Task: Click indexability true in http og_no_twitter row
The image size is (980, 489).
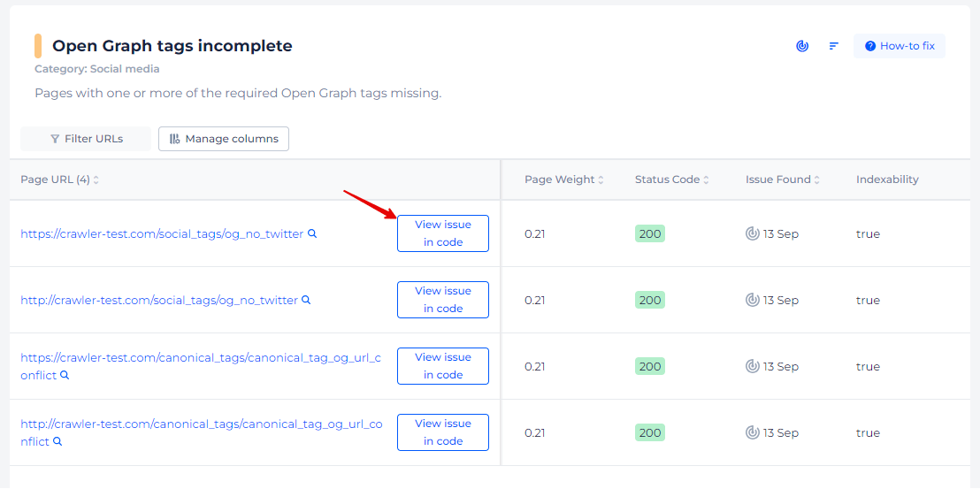Action: [868, 301]
